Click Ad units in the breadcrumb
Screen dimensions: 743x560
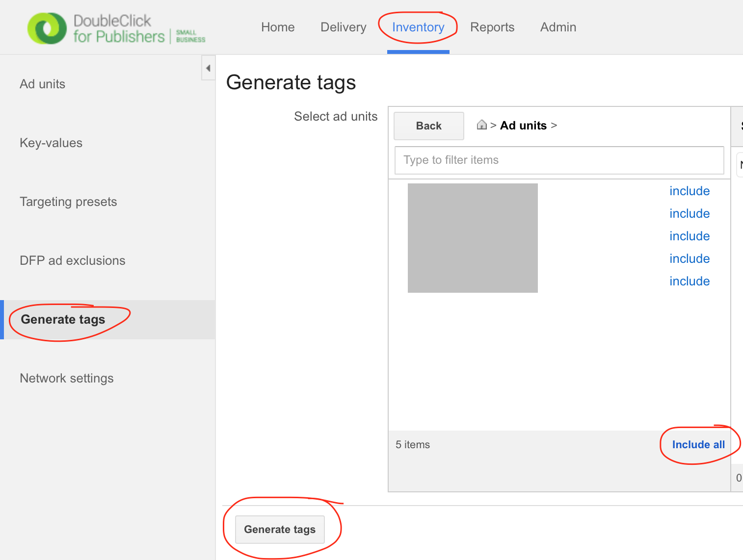523,126
